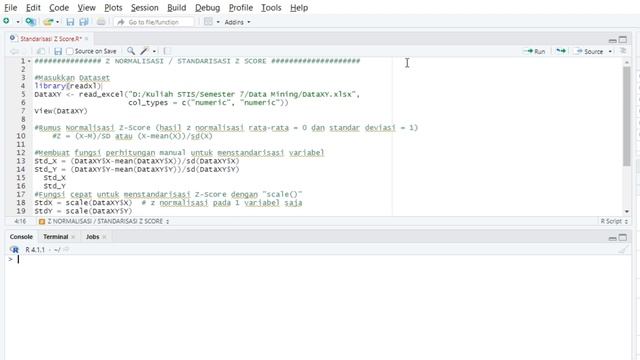The image size is (640, 360).
Task: Click into the console prompt line
Action: coord(318,260)
